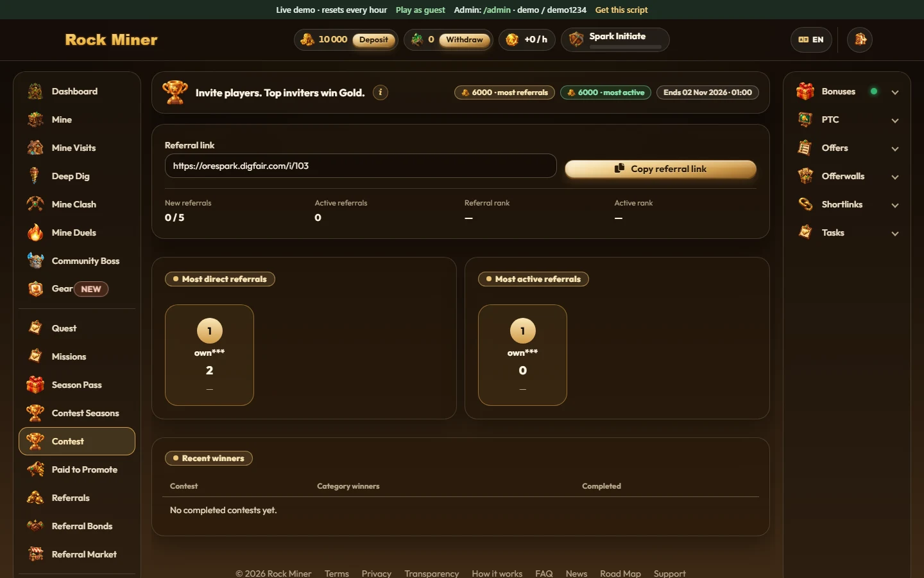Click the Get this script link
The width and height of the screenshot is (924, 578).
[621, 10]
